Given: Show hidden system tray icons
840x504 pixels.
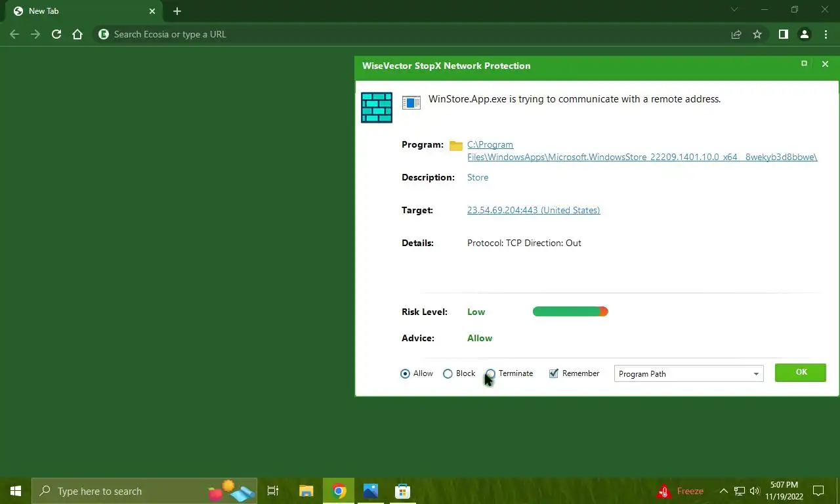Looking at the screenshot, I should [x=723, y=491].
